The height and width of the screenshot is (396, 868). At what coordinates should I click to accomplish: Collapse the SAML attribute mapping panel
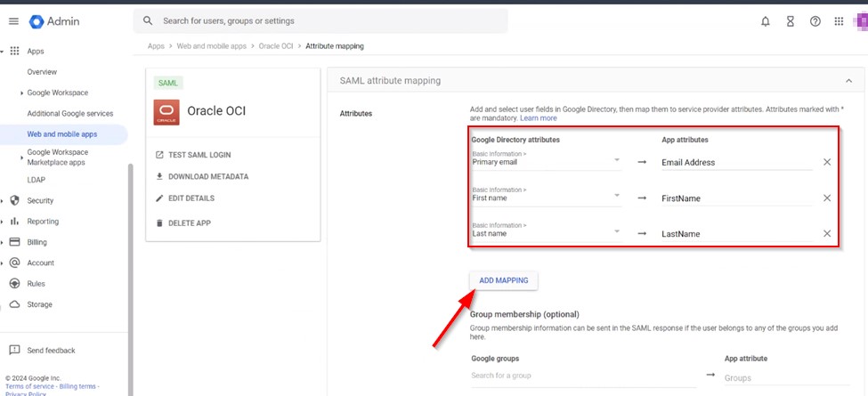coord(847,81)
